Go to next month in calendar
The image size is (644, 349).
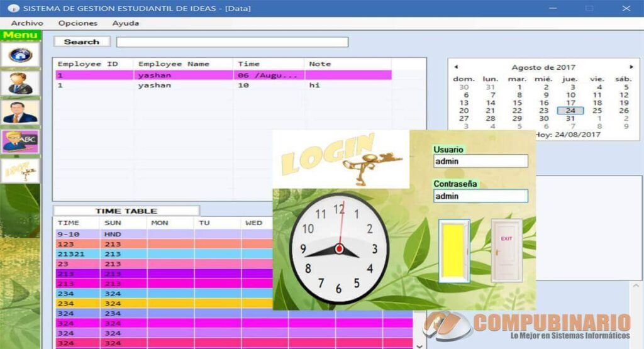[x=631, y=67]
